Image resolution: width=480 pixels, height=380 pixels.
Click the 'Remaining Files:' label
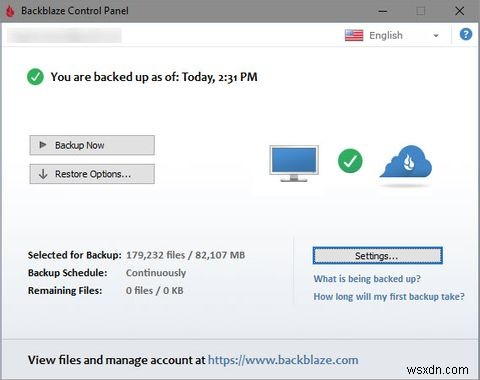point(65,291)
